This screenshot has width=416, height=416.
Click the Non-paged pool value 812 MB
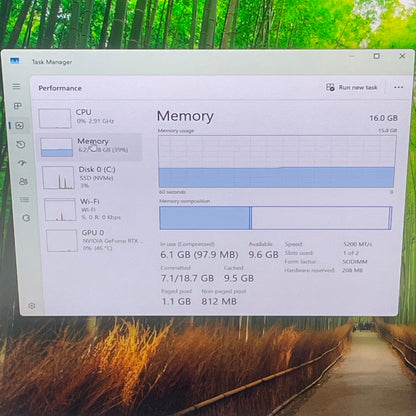(219, 301)
